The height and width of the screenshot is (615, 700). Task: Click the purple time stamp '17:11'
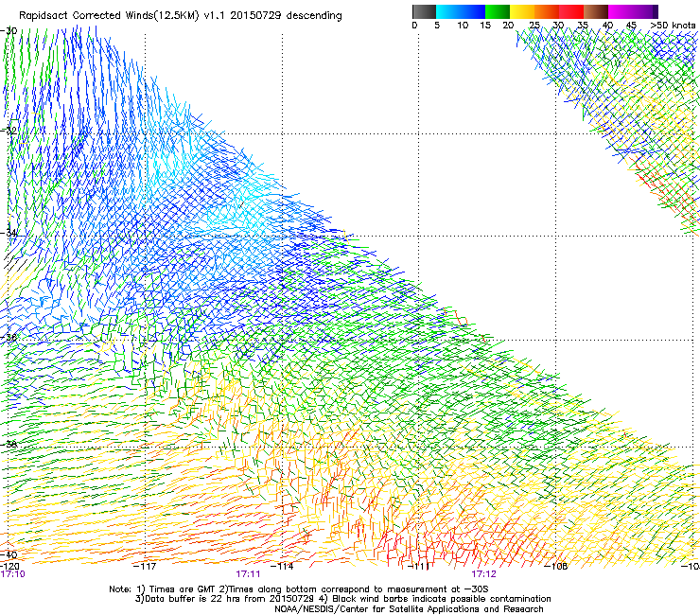(248, 574)
